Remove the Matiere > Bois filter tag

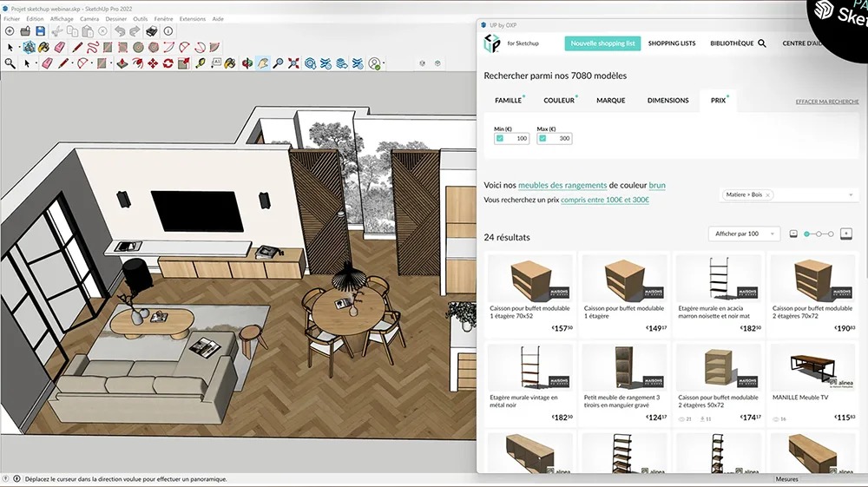coord(768,194)
